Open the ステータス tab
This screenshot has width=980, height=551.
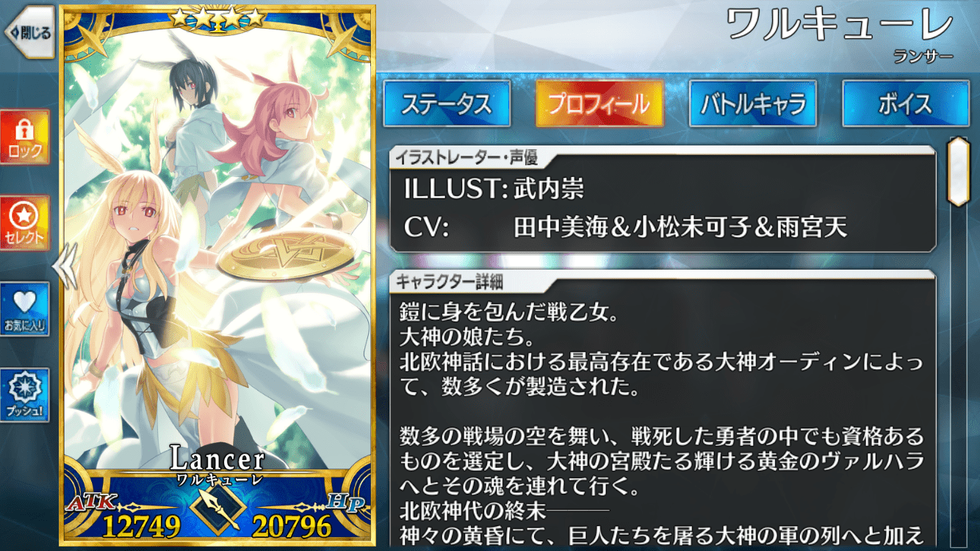(447, 104)
